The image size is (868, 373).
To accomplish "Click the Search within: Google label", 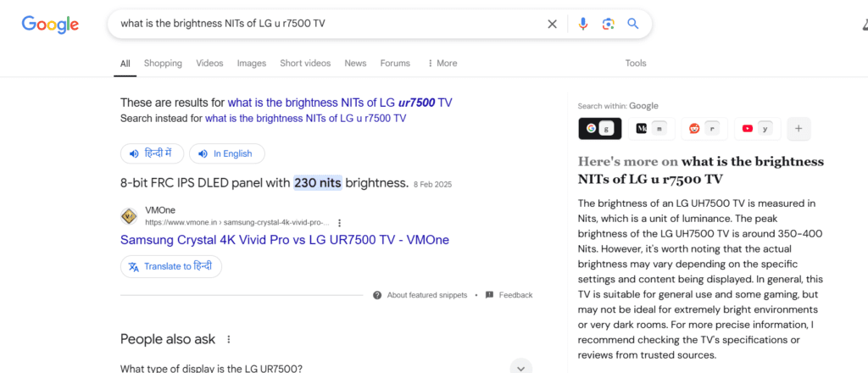I will pyautogui.click(x=618, y=106).
